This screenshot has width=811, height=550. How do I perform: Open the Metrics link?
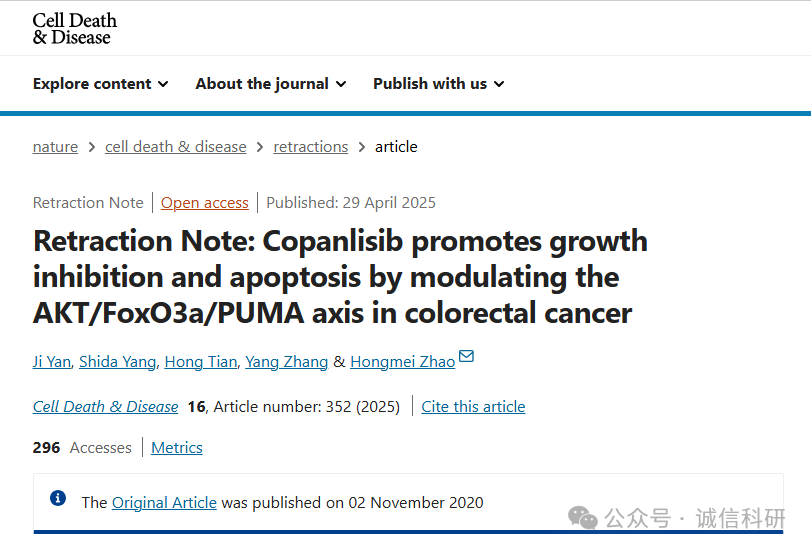click(x=177, y=448)
